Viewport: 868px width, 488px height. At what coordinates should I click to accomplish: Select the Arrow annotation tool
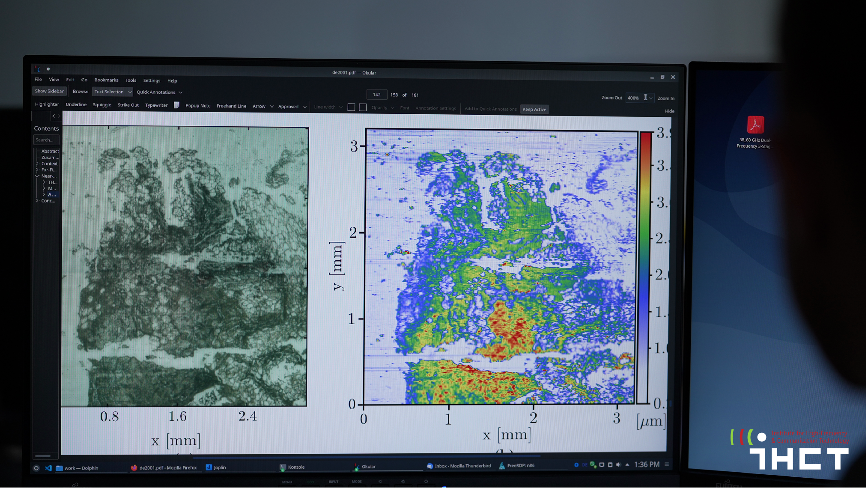259,107
